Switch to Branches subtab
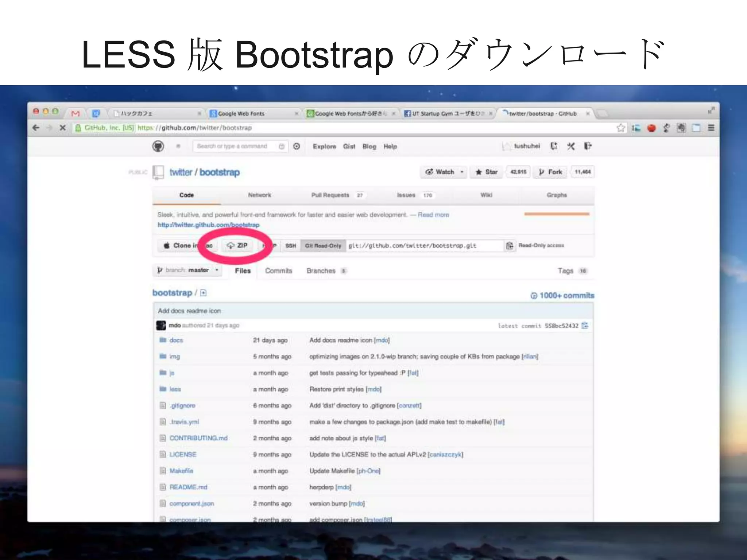 (x=326, y=271)
